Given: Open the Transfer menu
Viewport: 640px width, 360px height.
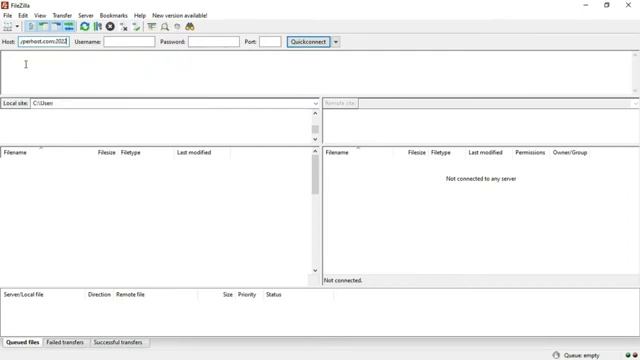Looking at the screenshot, I should [x=62, y=16].
